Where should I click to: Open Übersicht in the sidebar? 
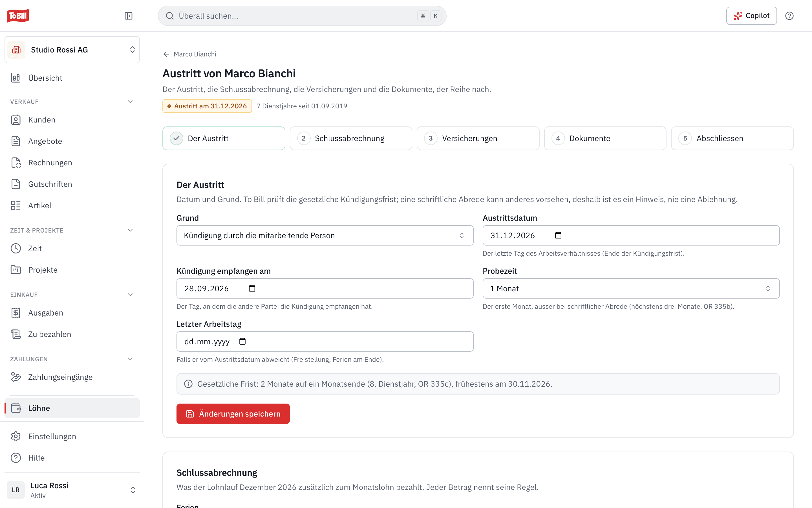pos(72,78)
